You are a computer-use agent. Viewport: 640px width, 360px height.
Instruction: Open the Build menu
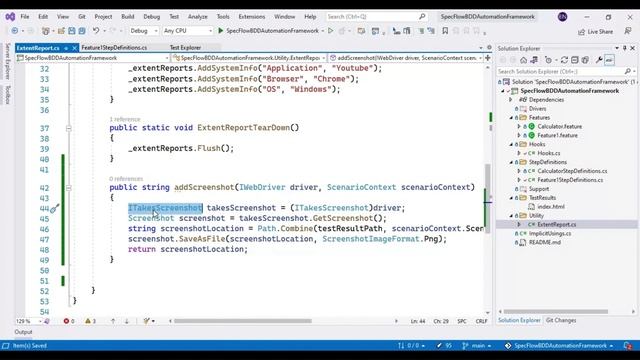click(128, 17)
